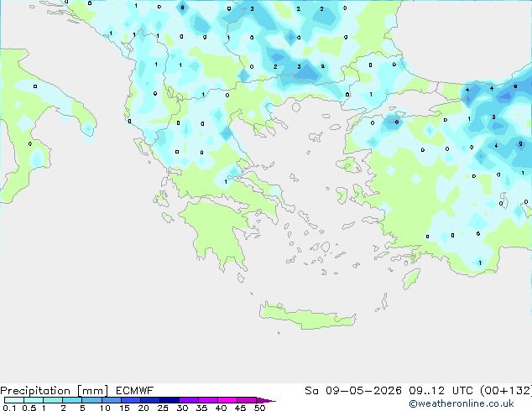This screenshot has height=411, width=532.
Task: Click the Peloponnese peninsula on the map
Action: tap(219, 231)
